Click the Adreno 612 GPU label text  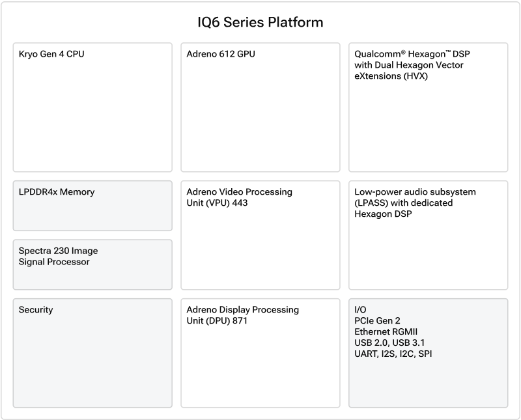pyautogui.click(x=221, y=54)
